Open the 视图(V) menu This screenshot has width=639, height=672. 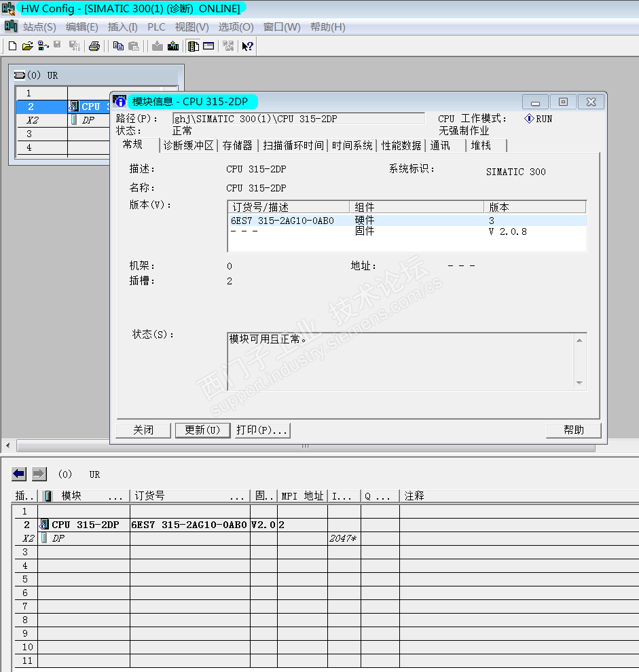click(x=191, y=27)
